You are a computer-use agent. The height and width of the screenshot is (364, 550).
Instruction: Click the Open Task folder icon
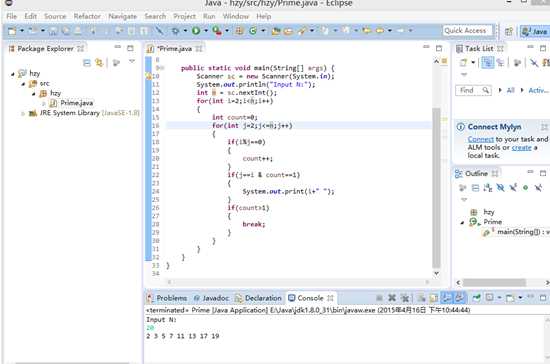tap(288, 31)
